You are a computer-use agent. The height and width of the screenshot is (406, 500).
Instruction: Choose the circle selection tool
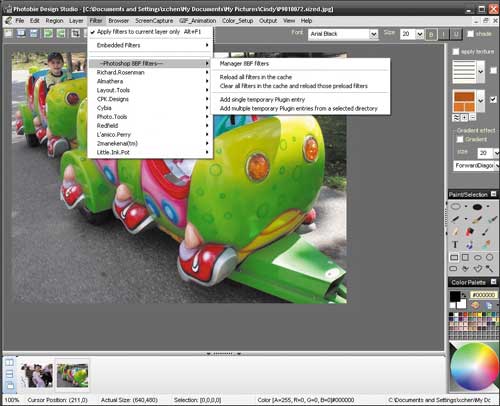pyautogui.click(x=489, y=257)
